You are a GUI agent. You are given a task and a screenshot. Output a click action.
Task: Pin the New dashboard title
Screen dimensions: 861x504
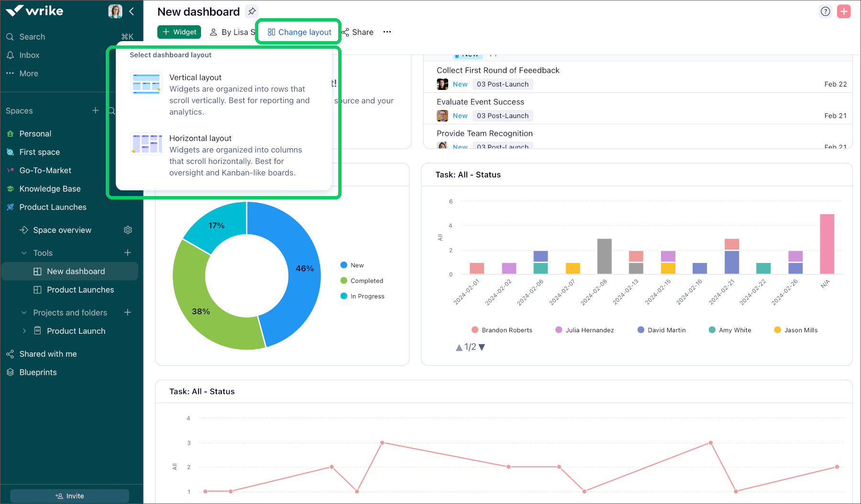tap(252, 11)
